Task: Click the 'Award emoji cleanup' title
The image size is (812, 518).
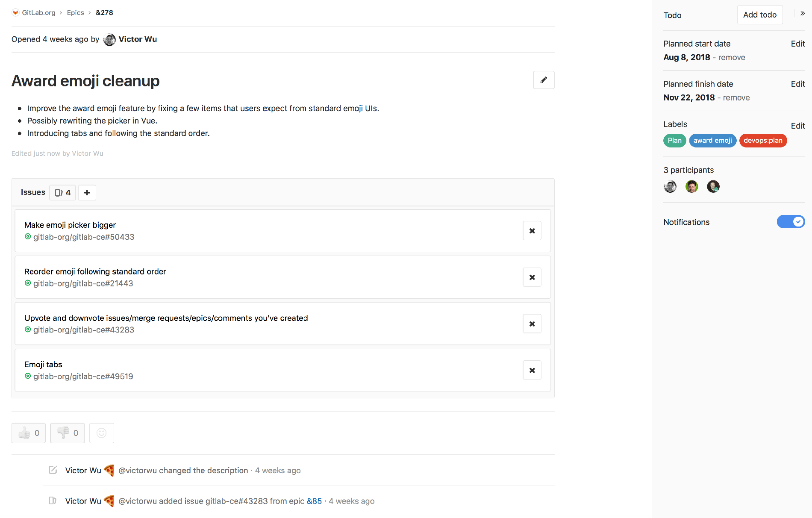Action: coord(85,80)
